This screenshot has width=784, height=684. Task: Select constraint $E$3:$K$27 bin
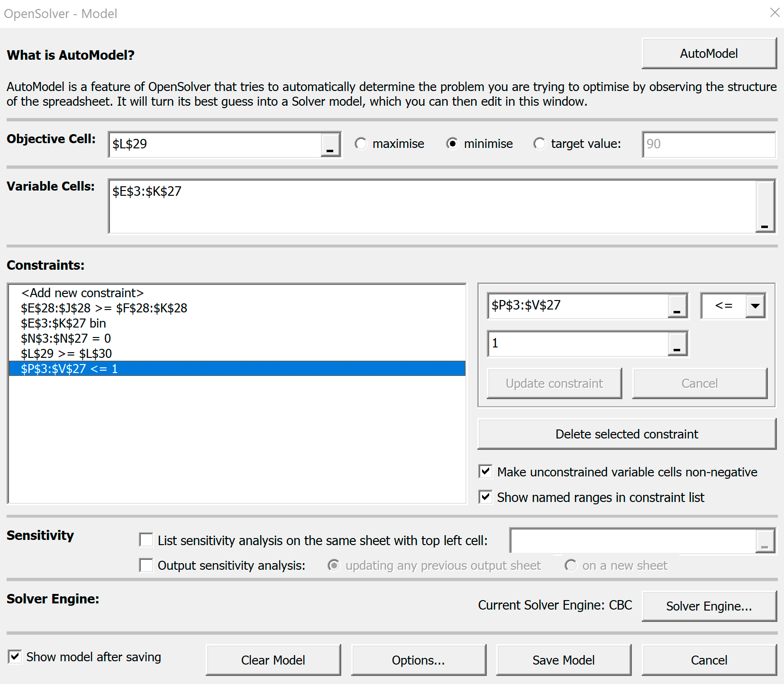(237, 323)
